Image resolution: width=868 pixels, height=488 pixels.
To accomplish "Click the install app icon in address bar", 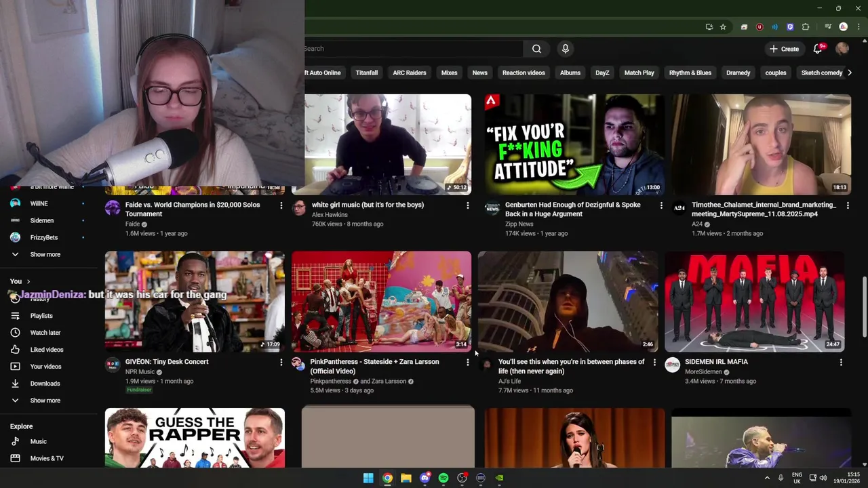I will [709, 27].
